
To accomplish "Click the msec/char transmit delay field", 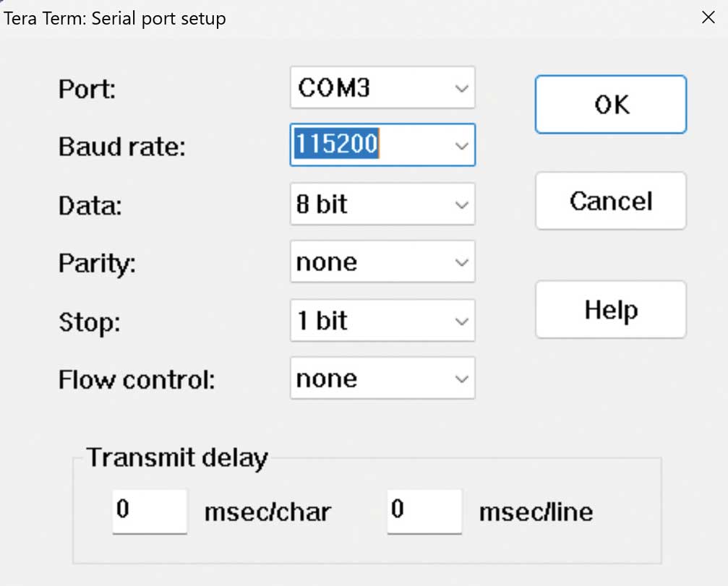I will (x=149, y=511).
